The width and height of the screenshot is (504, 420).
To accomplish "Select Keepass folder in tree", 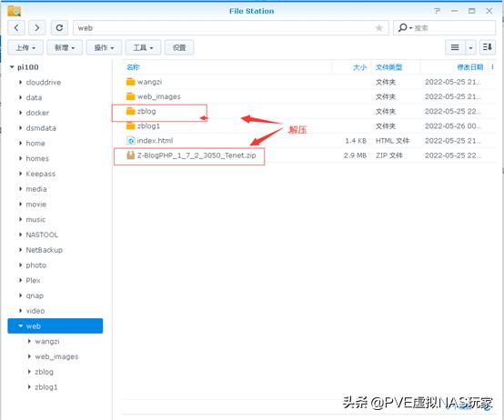I will coord(41,174).
